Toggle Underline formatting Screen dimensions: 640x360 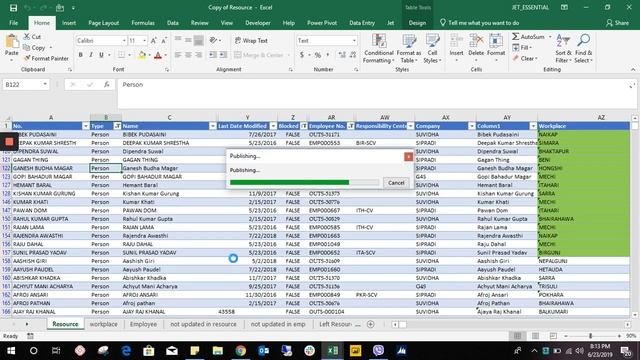[101, 55]
